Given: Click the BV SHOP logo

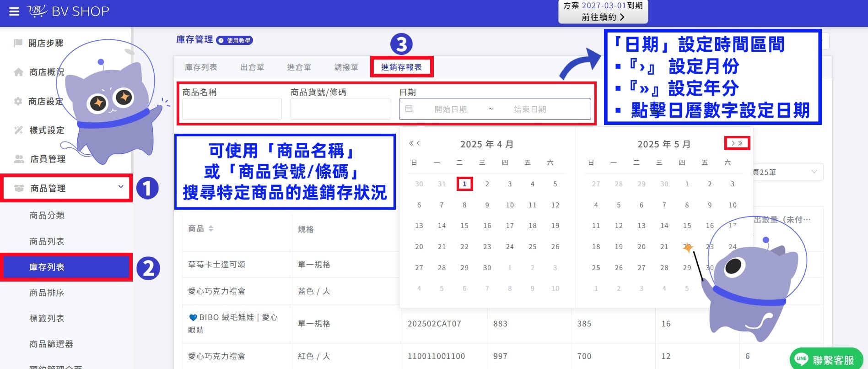Looking at the screenshot, I should pos(69,11).
